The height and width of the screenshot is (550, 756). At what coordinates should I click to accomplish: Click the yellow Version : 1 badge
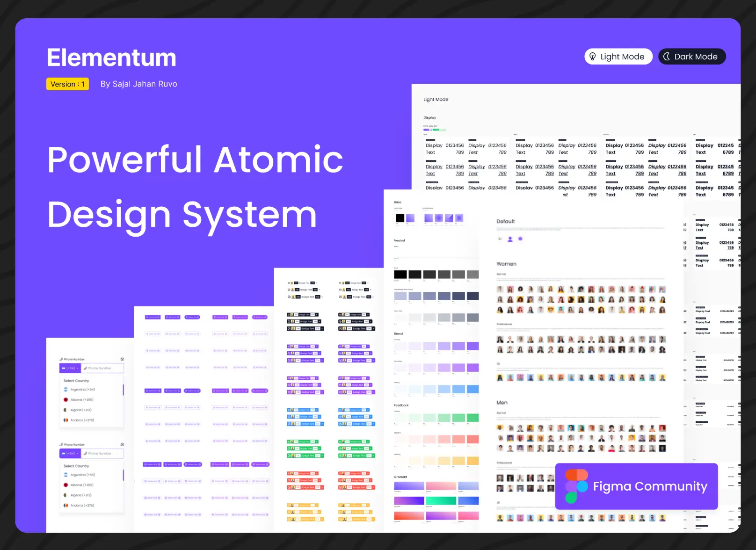[67, 84]
